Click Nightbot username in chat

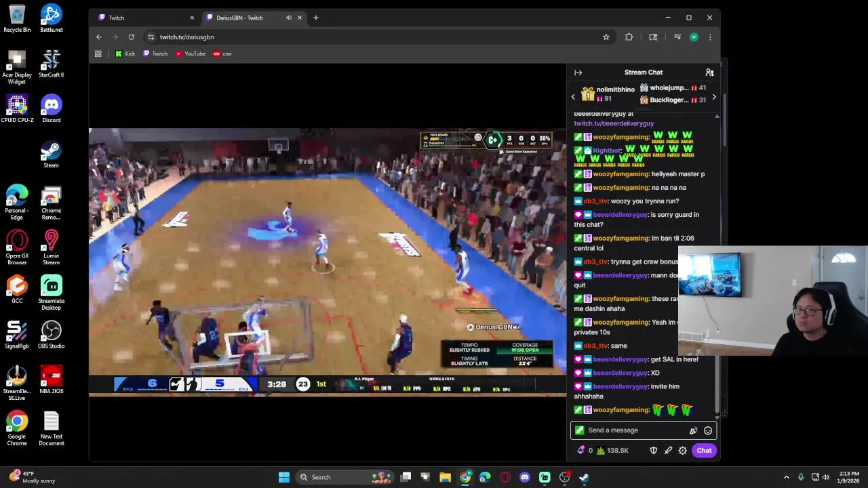tap(607, 150)
